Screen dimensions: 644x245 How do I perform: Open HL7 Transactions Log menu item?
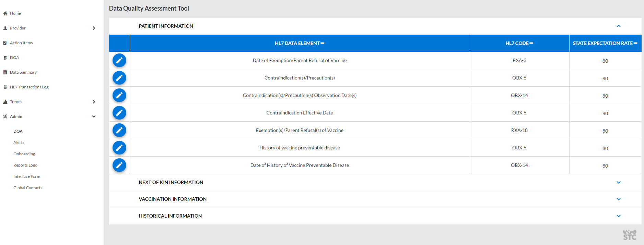click(x=29, y=87)
